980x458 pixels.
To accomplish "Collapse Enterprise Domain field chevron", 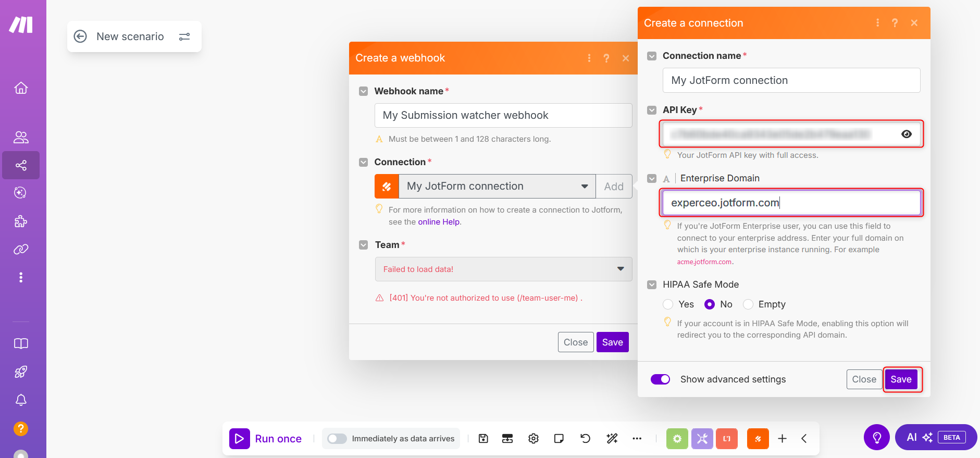I will [652, 178].
